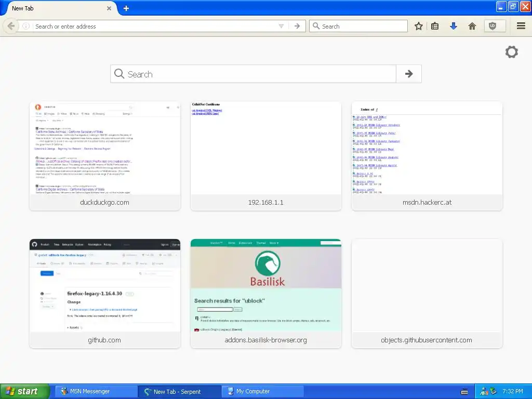Click the back navigation arrow
The height and width of the screenshot is (399, 532).
tap(11, 26)
